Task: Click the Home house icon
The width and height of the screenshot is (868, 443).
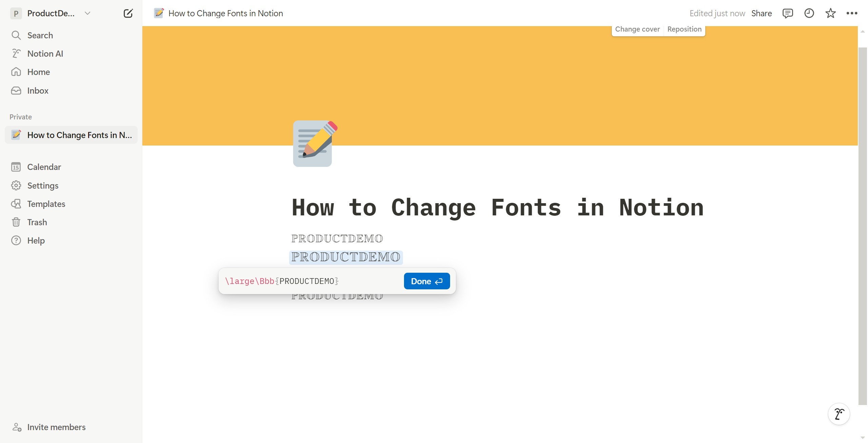Action: click(x=16, y=72)
